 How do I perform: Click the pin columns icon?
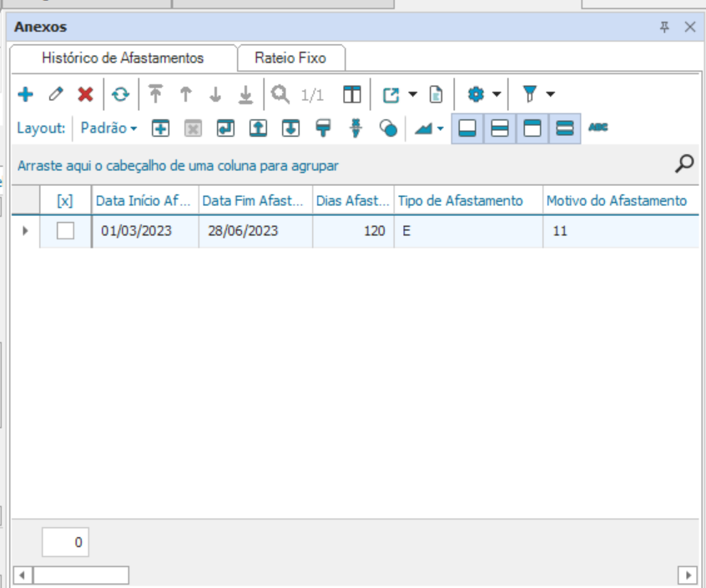[x=356, y=128]
